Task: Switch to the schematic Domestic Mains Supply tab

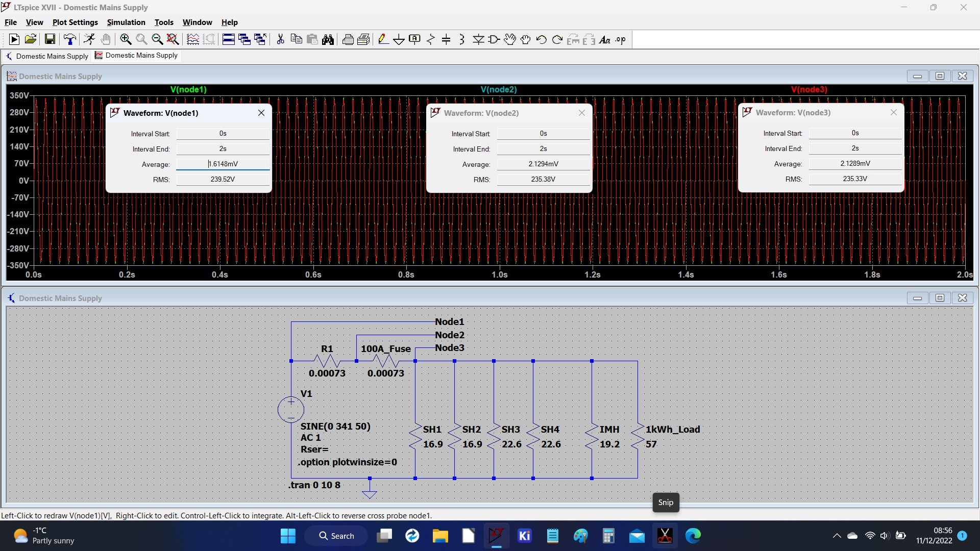Action: (x=47, y=56)
